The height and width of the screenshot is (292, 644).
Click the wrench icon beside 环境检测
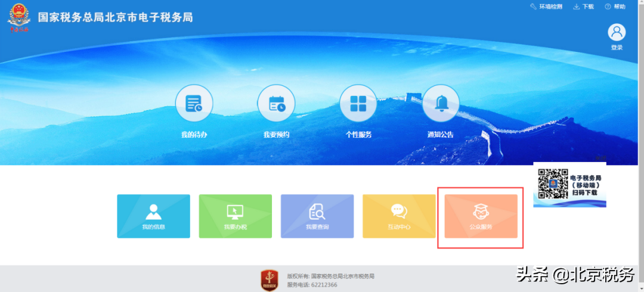coord(534,7)
